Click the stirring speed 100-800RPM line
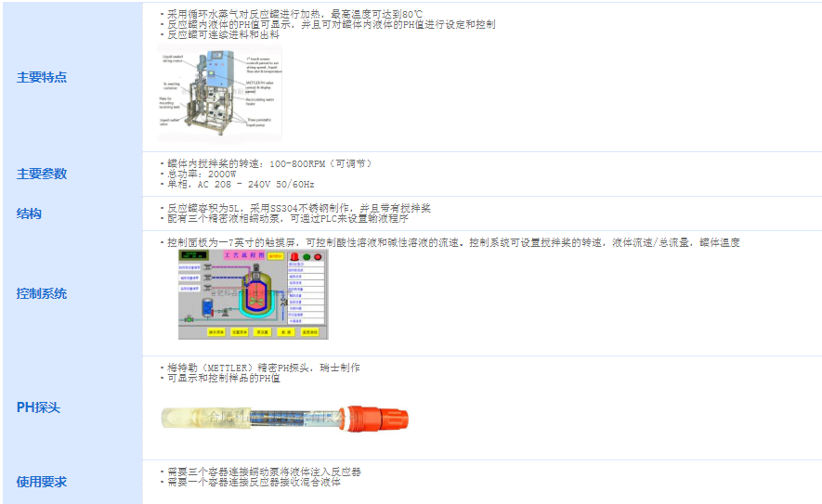822x504 pixels. (269, 164)
